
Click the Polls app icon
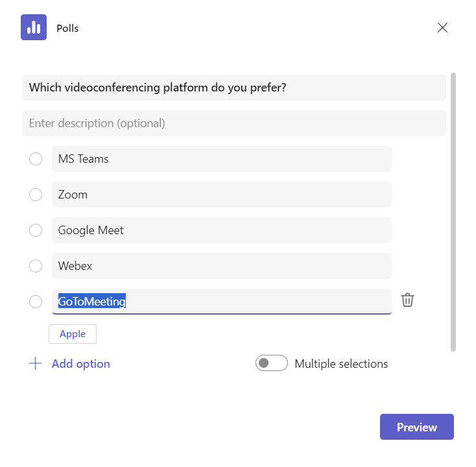click(x=34, y=27)
